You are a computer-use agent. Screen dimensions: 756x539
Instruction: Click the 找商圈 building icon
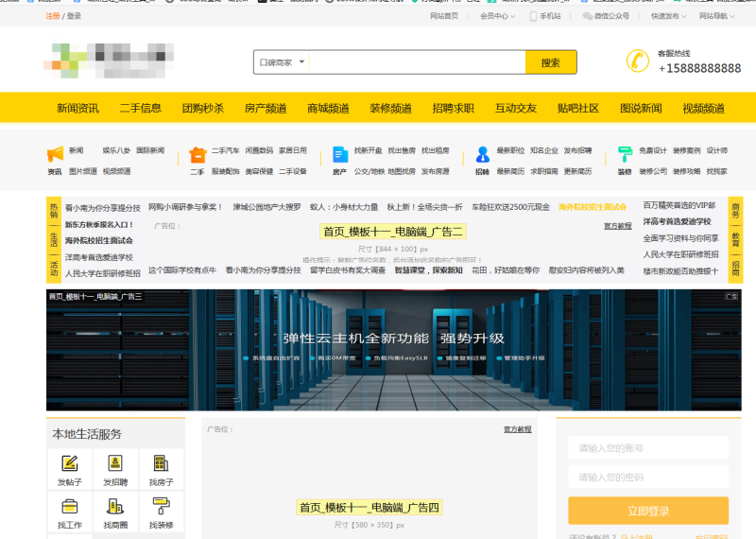pos(115,507)
